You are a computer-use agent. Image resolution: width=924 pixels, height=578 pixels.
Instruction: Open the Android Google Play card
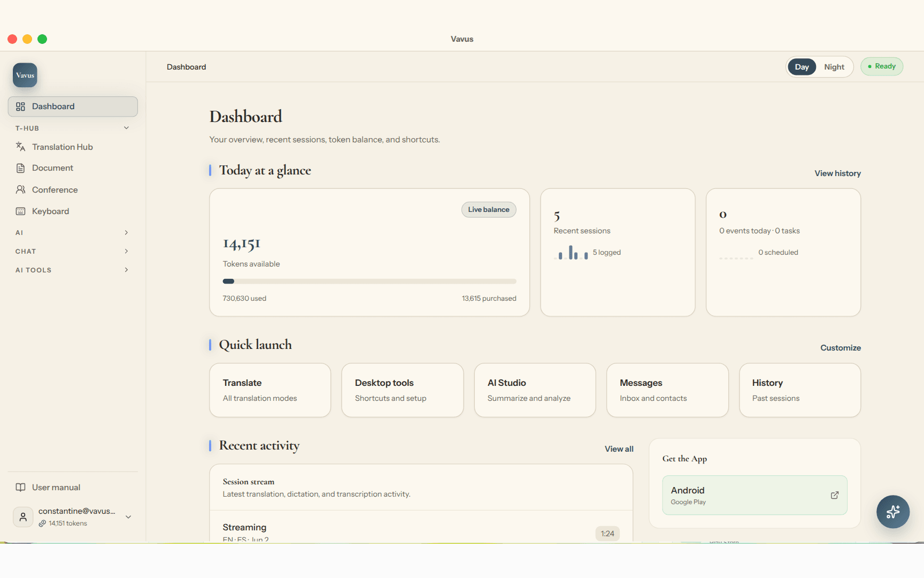pos(754,495)
